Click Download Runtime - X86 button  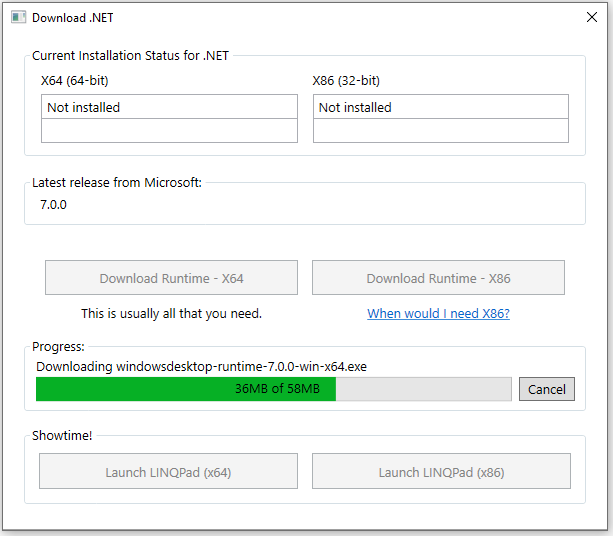[438, 278]
